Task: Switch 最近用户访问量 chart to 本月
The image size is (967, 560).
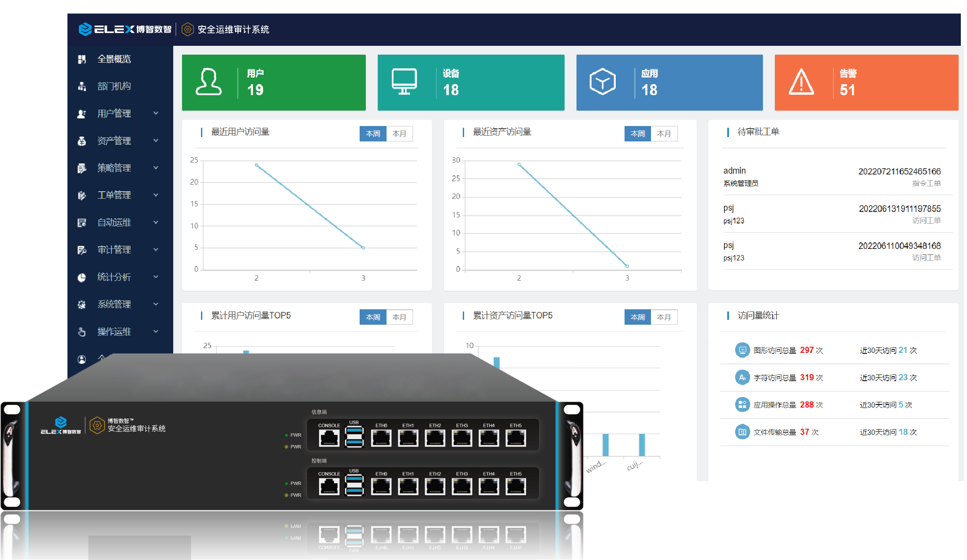Action: coord(399,134)
